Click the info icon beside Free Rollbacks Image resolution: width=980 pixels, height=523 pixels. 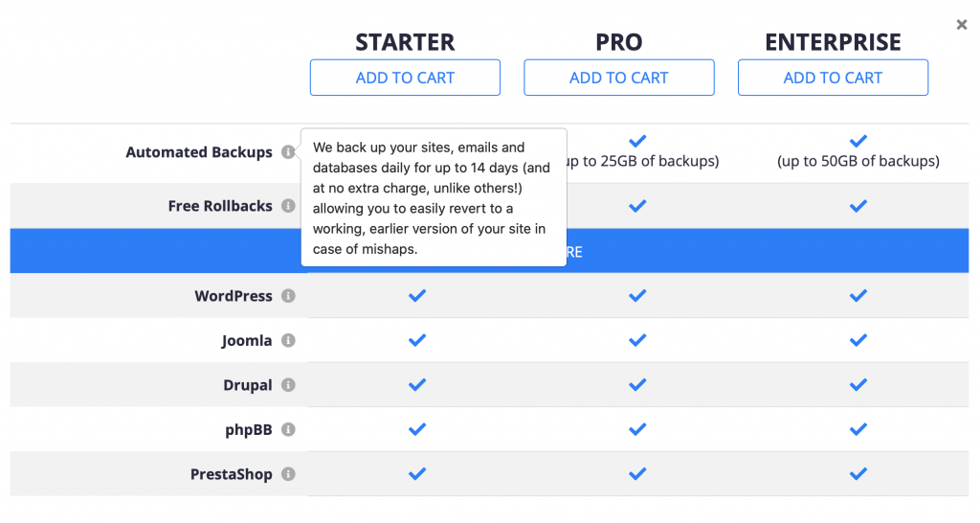[288, 206]
